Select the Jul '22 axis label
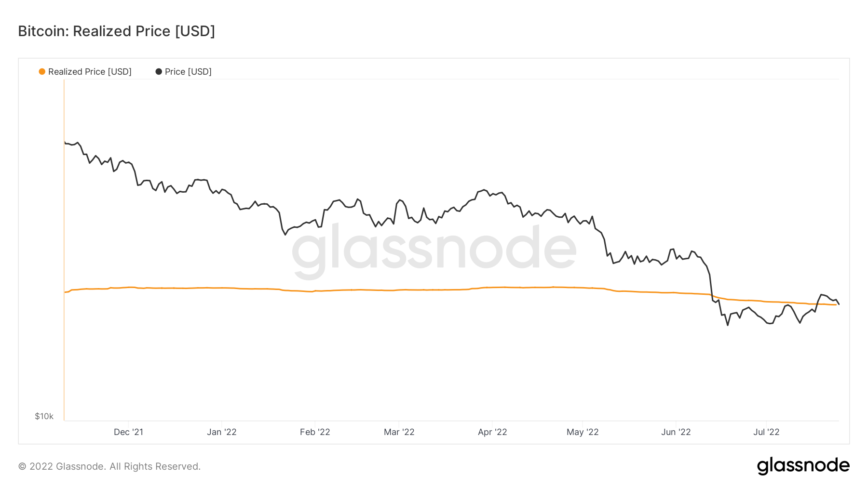Screen dimensions: 868x488 click(x=766, y=432)
